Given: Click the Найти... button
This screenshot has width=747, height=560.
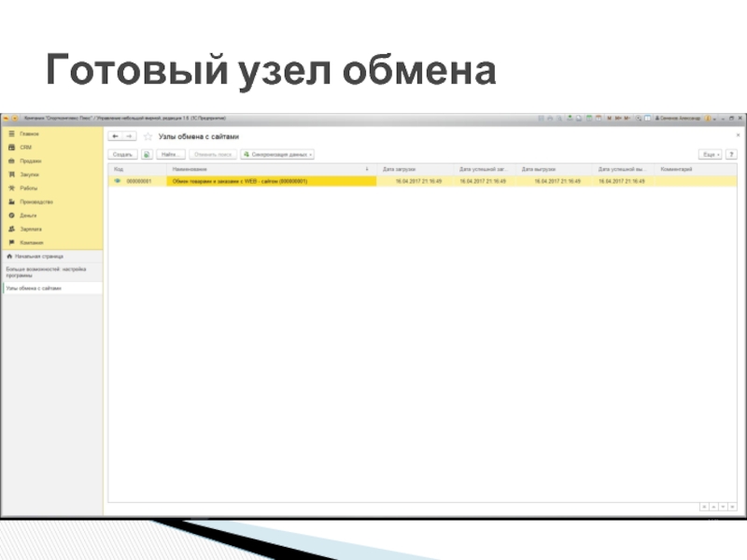Looking at the screenshot, I should (x=171, y=154).
